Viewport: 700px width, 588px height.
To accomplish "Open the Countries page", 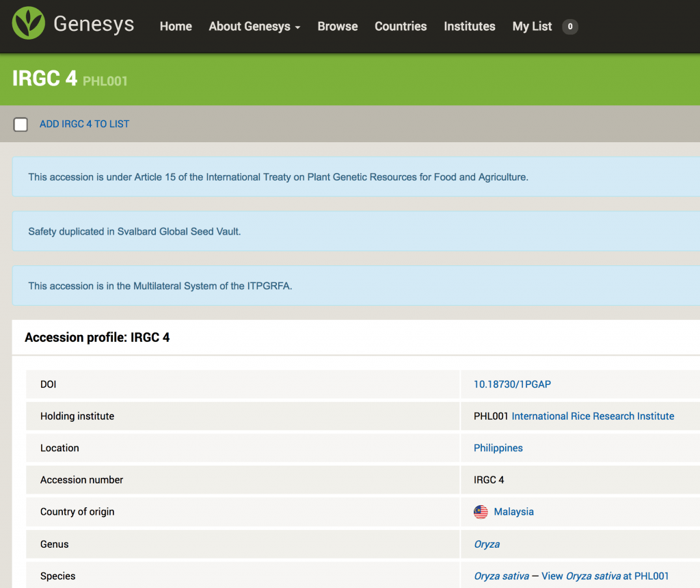I will coord(401,27).
